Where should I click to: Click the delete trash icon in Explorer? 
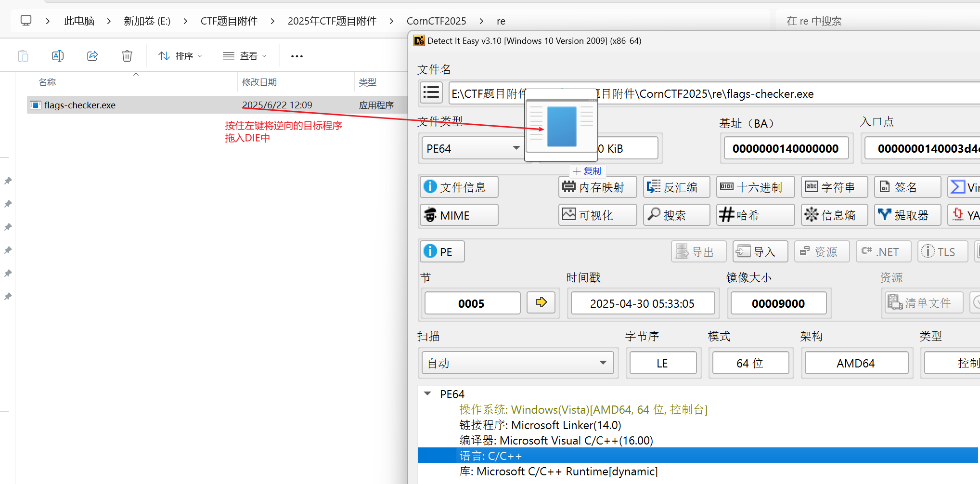click(127, 56)
